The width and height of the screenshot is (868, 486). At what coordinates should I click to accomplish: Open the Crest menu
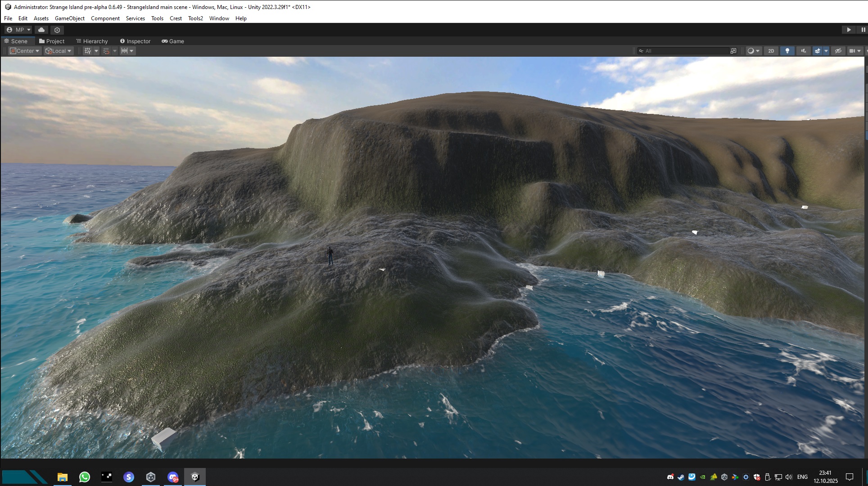[x=176, y=18]
